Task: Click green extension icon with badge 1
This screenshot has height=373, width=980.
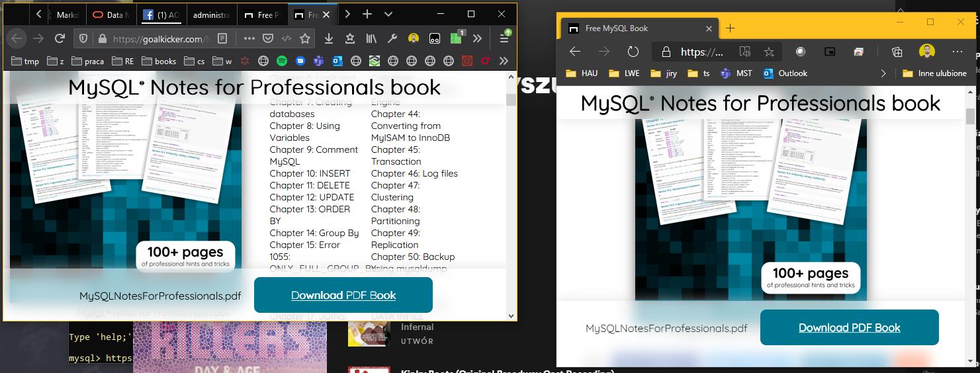Action: (457, 38)
